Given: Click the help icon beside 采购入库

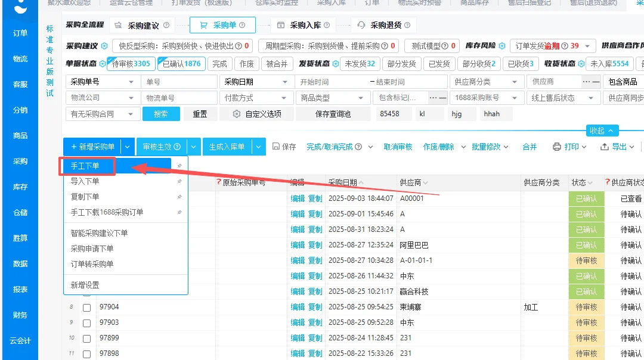Looking at the screenshot, I should 327,25.
